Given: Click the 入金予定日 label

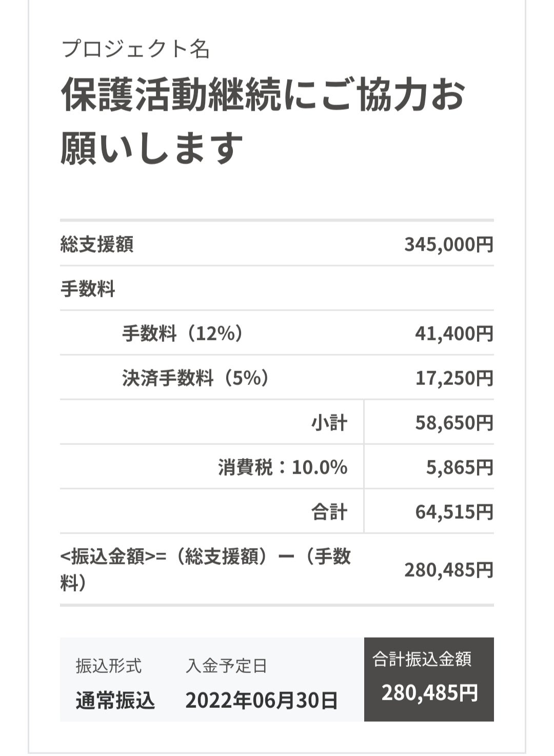Looking at the screenshot, I should point(226,666).
